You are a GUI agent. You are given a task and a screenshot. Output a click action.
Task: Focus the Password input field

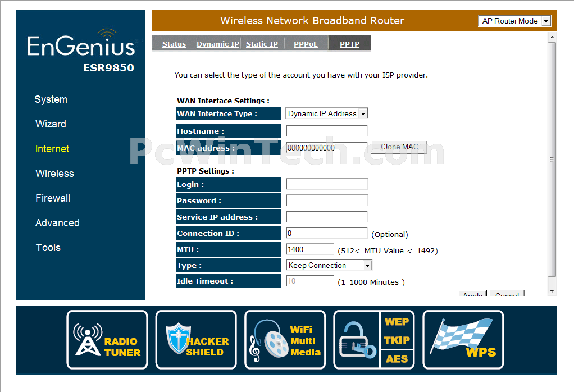326,200
